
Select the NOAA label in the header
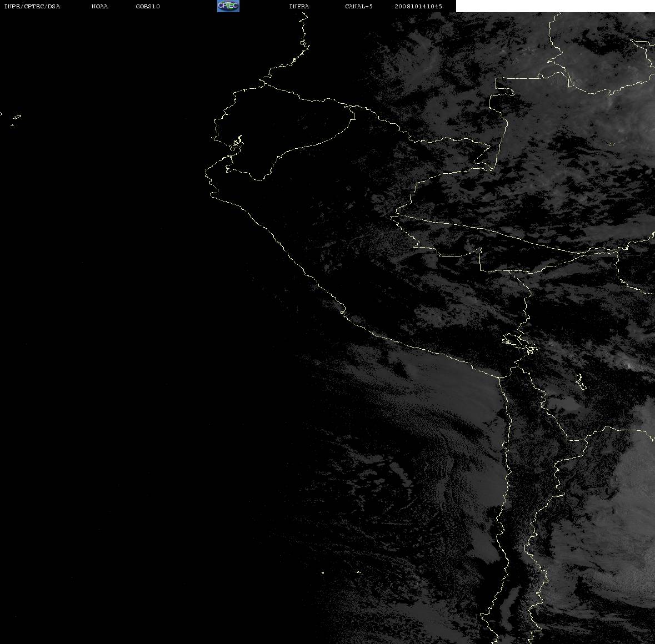[x=99, y=6]
